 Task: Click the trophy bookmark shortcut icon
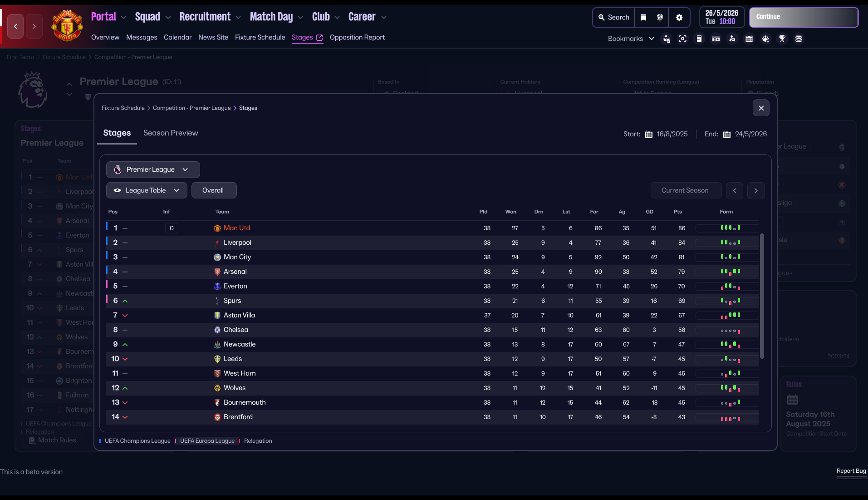[x=782, y=39]
